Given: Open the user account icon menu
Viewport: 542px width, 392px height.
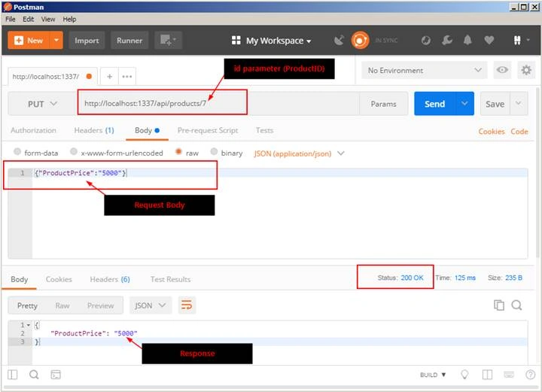Looking at the screenshot, I should 521,41.
